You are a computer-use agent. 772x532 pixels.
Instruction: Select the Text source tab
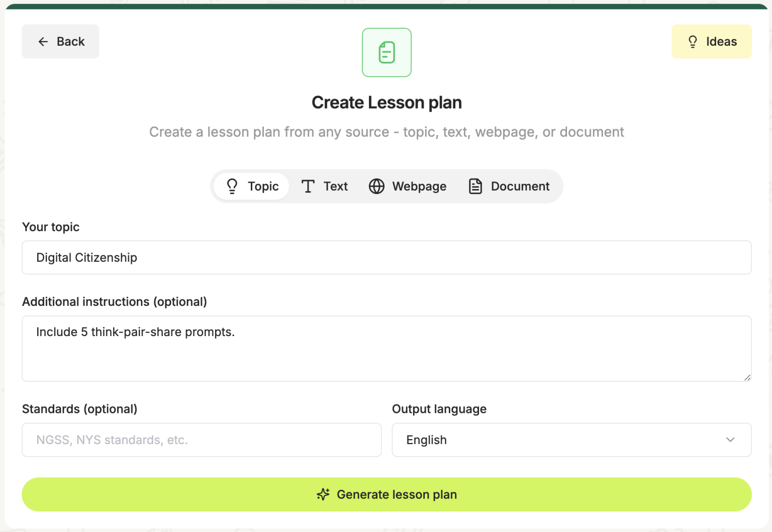coord(325,186)
